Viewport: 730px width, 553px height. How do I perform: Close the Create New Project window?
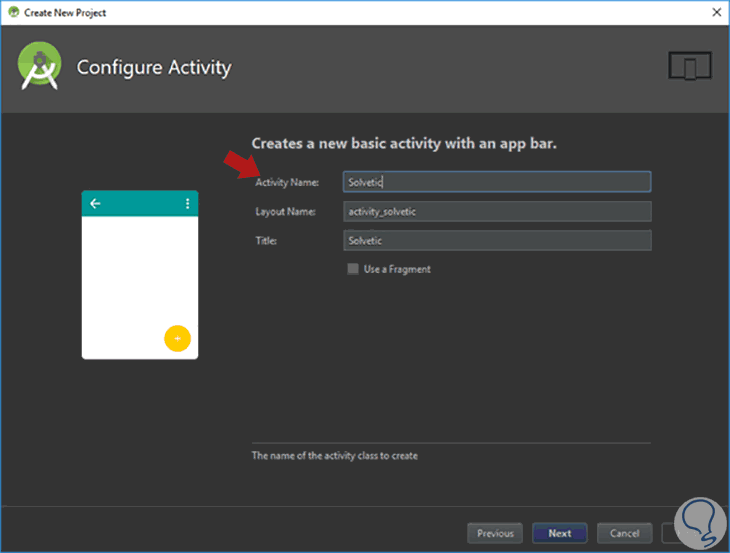point(715,12)
